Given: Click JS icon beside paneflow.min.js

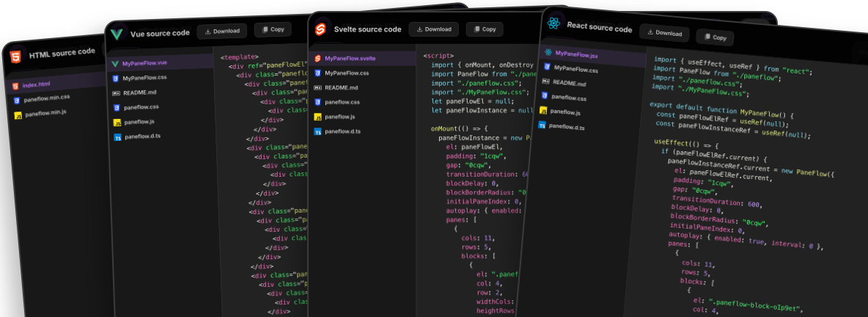Looking at the screenshot, I should (18, 116).
